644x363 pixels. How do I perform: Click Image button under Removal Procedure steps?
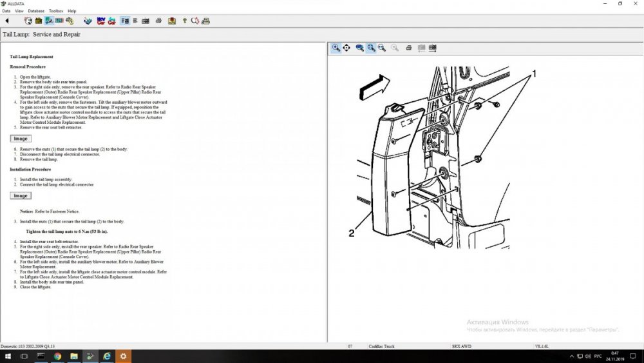[x=21, y=139]
